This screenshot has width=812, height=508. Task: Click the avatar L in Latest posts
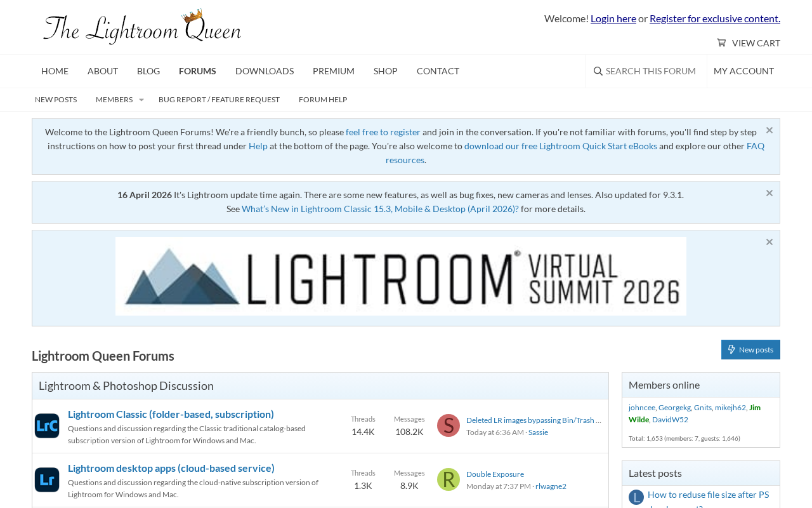click(x=636, y=497)
